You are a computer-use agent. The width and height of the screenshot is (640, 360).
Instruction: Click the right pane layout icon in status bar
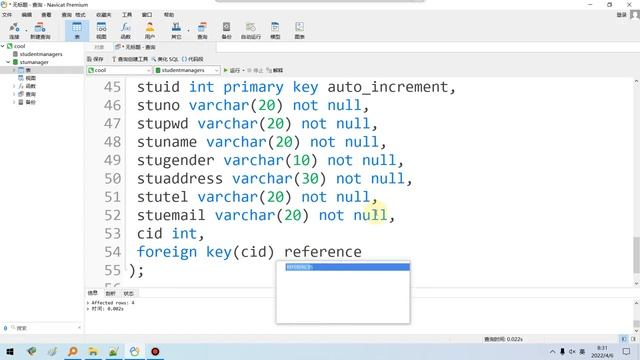(633, 339)
